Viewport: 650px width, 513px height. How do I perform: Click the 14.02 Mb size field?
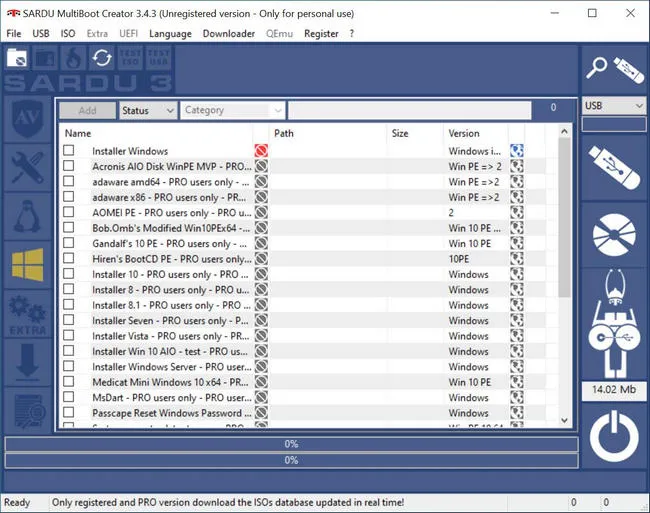pos(614,390)
